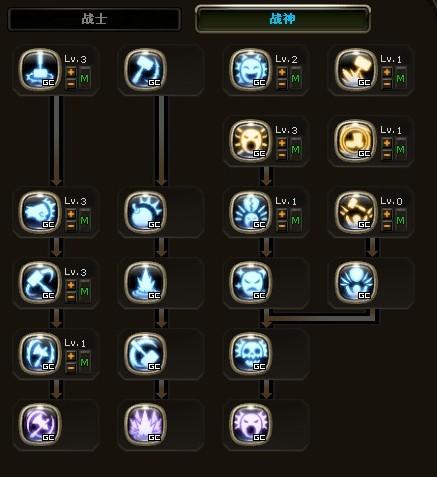
Task: Click M button for the spinning hammer Lv.3 skill
Action: (85, 291)
